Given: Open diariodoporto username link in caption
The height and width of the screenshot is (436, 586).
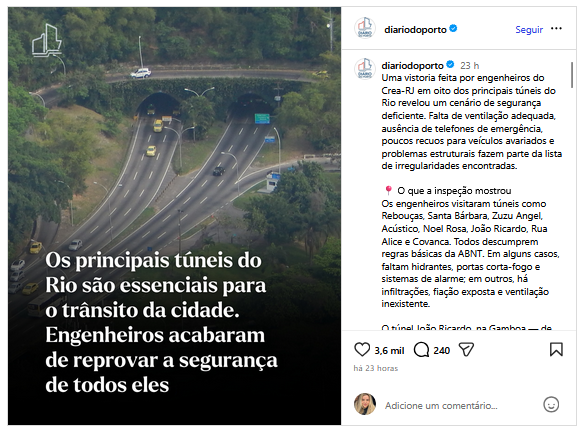Looking at the screenshot, I should click(412, 65).
